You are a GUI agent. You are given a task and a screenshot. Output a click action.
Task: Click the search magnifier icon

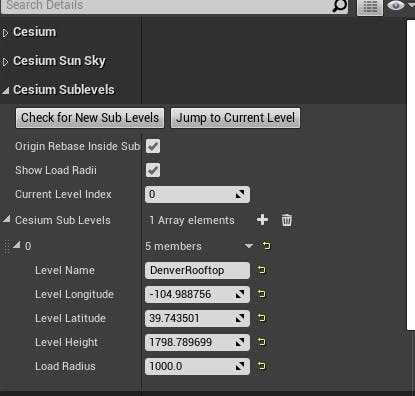pyautogui.click(x=339, y=6)
